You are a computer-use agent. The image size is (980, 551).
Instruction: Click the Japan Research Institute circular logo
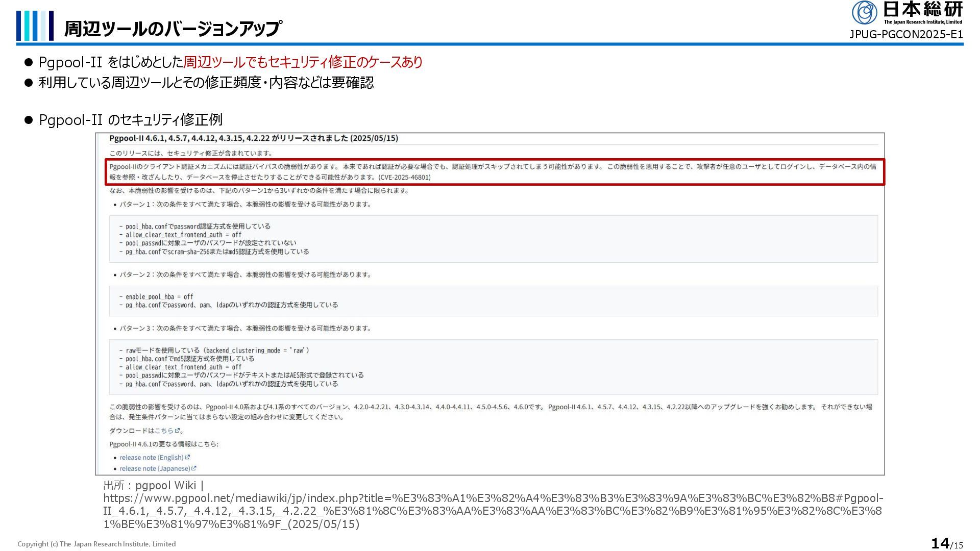864,13
